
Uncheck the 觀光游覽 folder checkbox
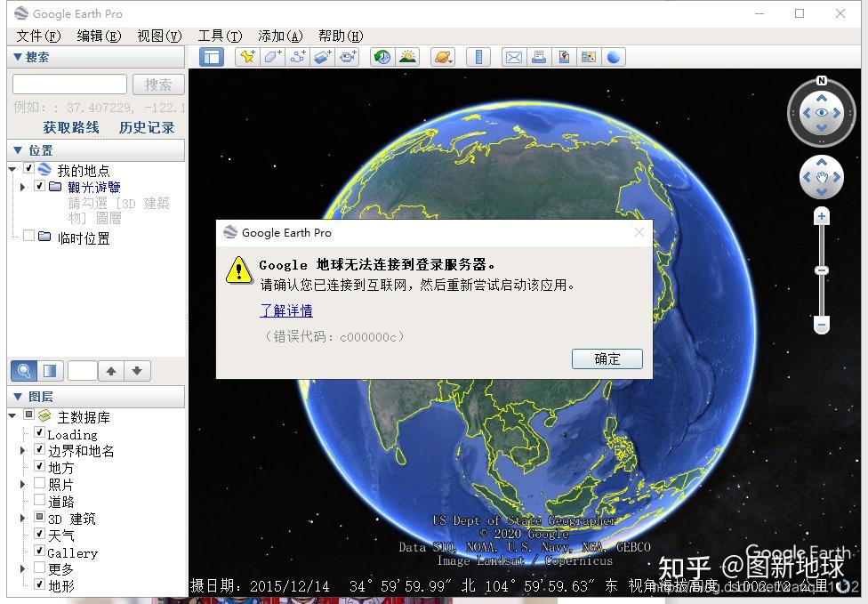39,186
